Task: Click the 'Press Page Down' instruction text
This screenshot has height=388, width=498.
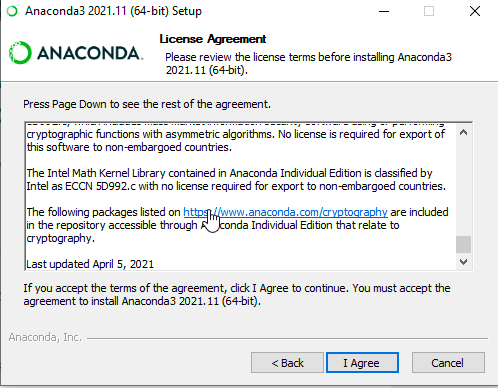Action: click(x=147, y=104)
